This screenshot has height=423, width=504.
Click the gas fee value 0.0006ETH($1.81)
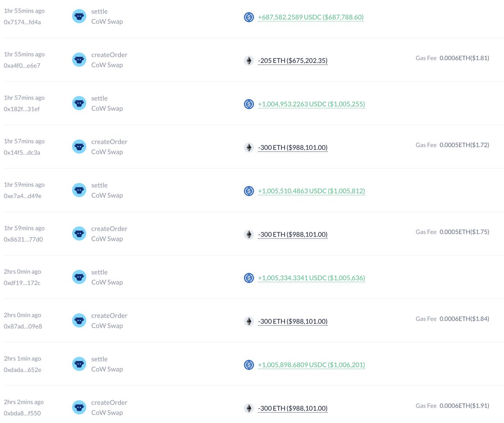click(x=465, y=58)
